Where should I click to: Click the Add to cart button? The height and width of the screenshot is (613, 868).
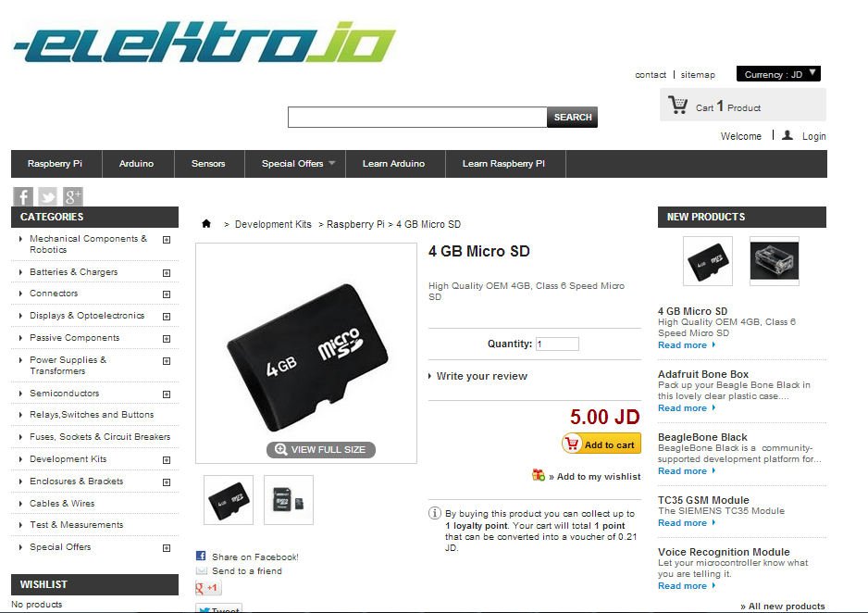tap(601, 444)
